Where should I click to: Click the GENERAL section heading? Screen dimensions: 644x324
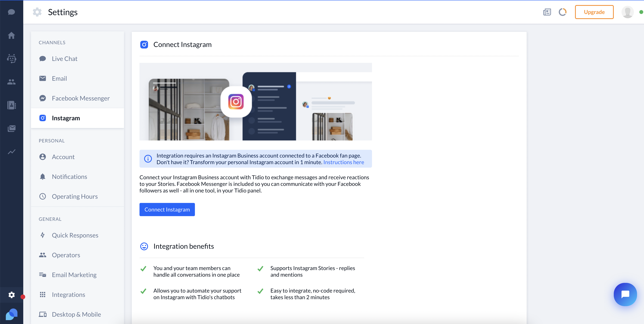click(50, 219)
